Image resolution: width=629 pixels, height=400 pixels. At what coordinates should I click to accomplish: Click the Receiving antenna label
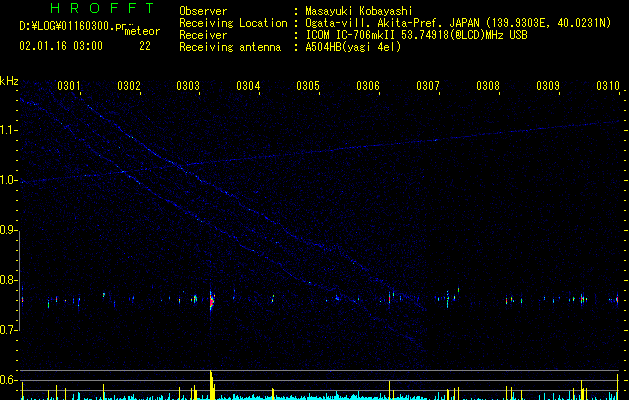(230, 47)
